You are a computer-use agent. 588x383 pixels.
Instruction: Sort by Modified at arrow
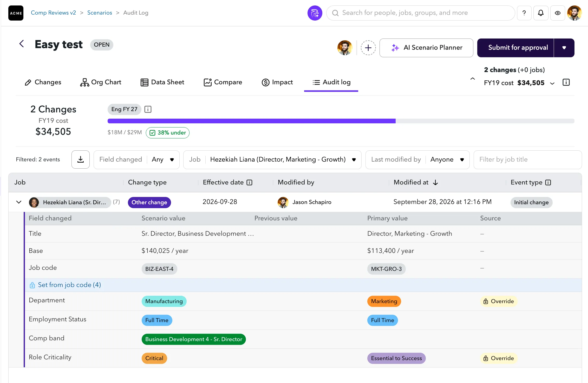click(x=435, y=183)
